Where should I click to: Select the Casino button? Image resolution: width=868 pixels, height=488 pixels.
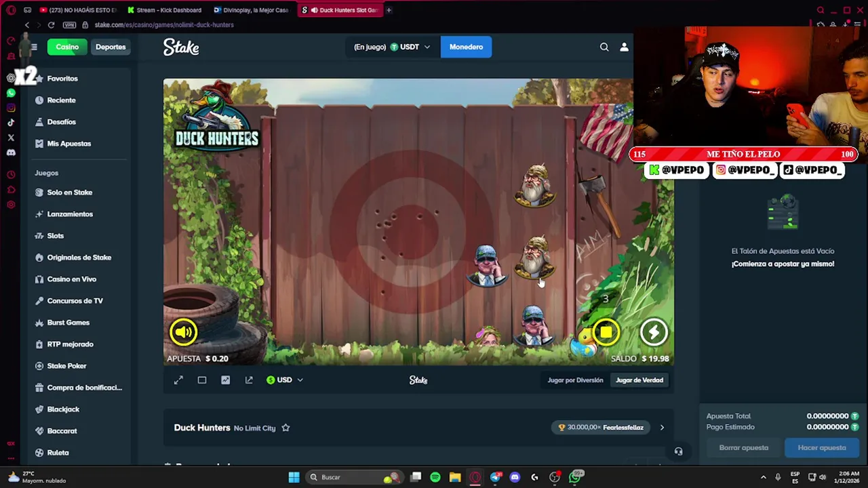tap(67, 47)
